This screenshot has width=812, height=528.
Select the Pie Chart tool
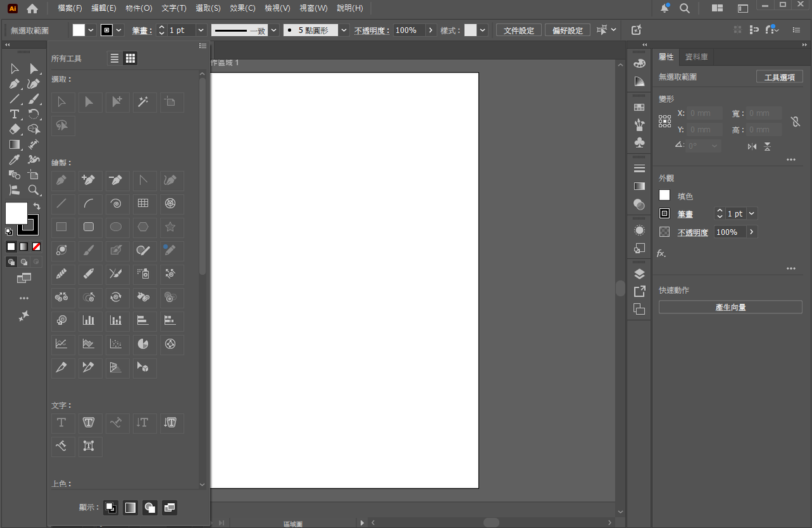[x=143, y=344]
